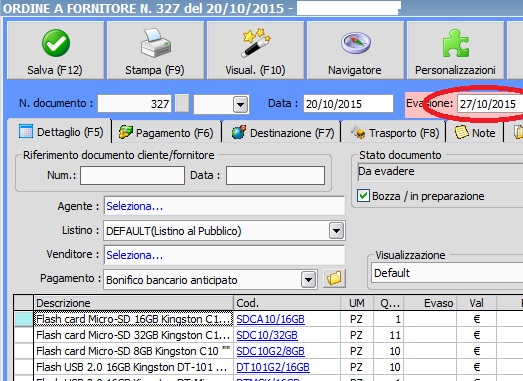Click the UM column header

(357, 303)
